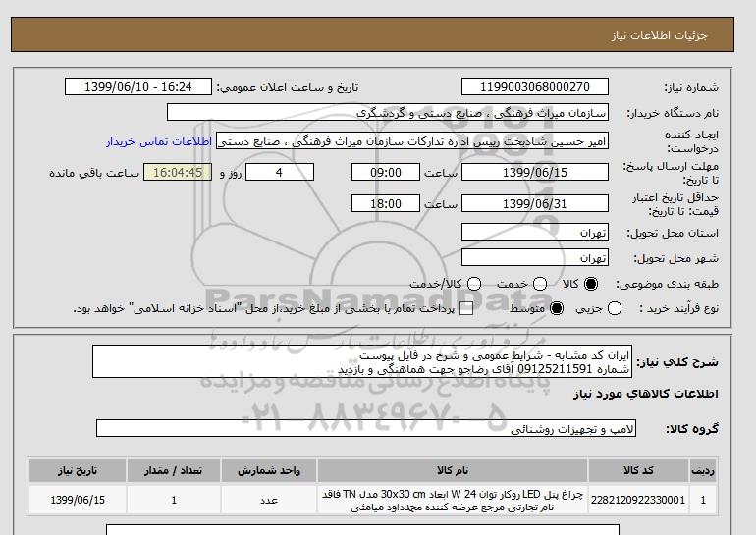Select the کالا radio button

point(591,284)
